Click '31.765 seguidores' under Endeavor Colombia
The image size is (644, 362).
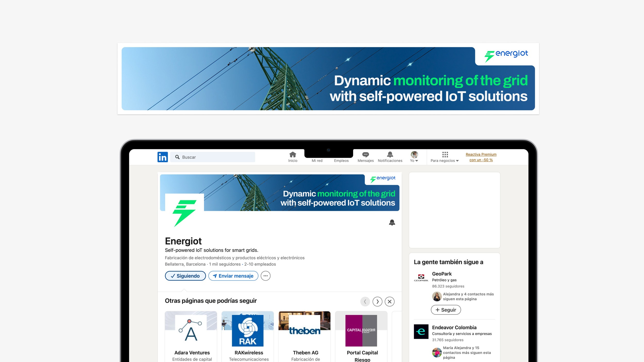point(448,340)
